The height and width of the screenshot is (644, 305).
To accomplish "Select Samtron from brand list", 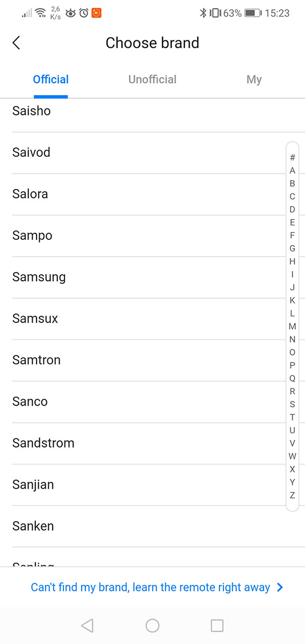I will 152,360.
